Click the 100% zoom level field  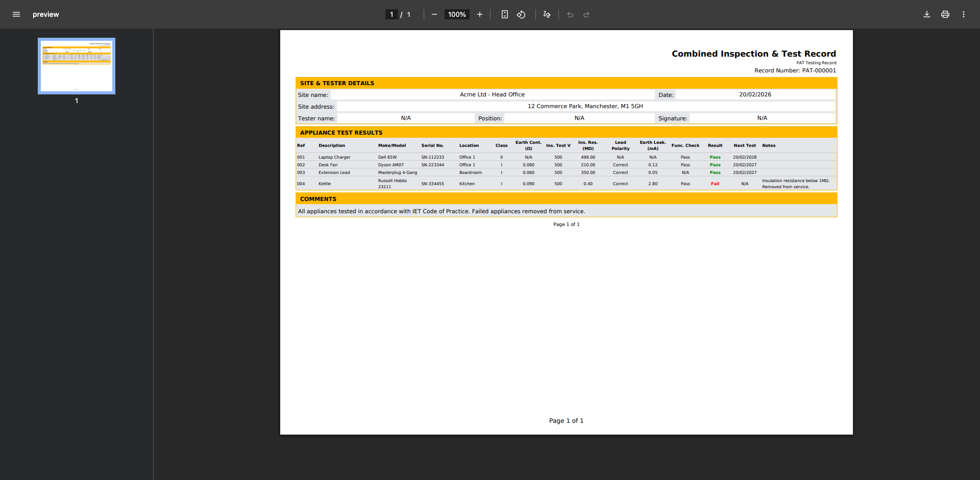pyautogui.click(x=457, y=14)
